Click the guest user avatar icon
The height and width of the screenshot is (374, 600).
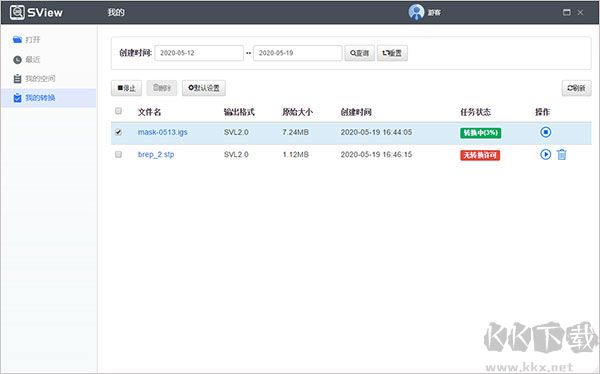point(416,12)
